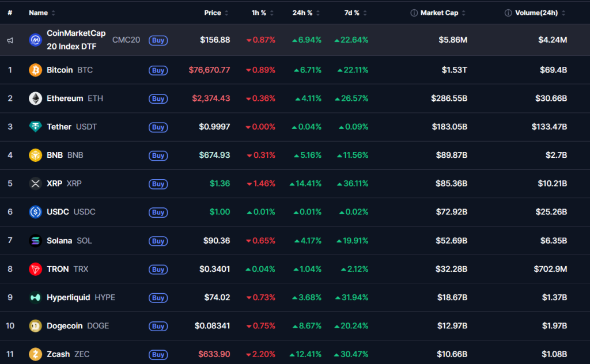Viewport: 590px width, 364px height.
Task: Sort table by 1h % column
Action: [x=262, y=13]
